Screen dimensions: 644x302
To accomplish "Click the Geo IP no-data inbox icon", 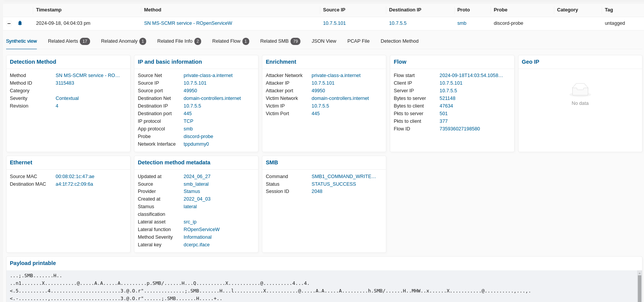I will coord(580,90).
